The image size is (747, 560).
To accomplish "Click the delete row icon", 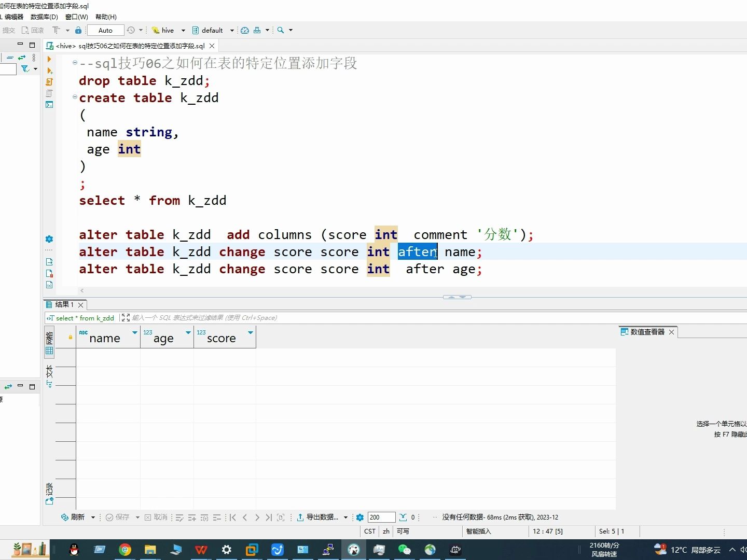I will coord(217,517).
